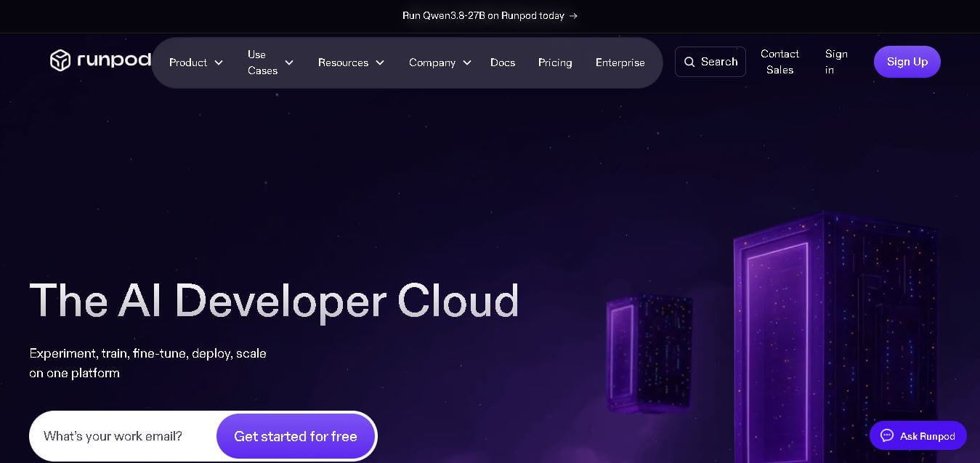Click the magnifier icon in Search
The height and width of the screenshot is (463, 980).
click(x=689, y=63)
